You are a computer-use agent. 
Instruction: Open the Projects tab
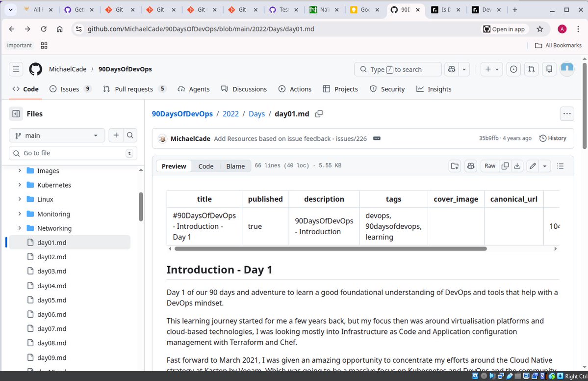tap(340, 89)
